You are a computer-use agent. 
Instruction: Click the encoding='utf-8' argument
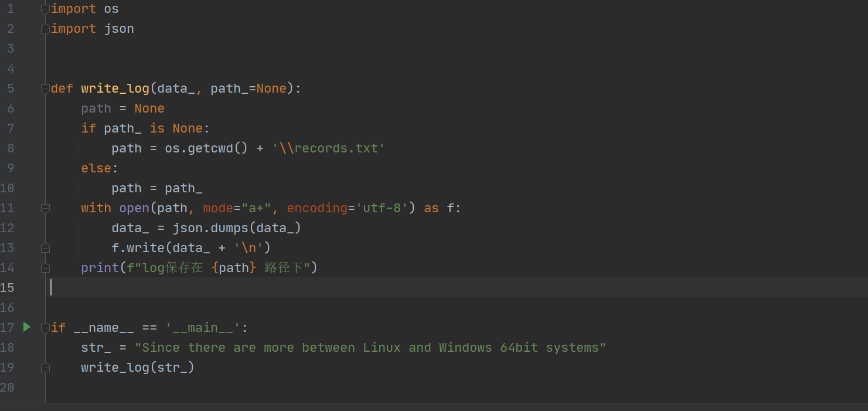point(348,208)
